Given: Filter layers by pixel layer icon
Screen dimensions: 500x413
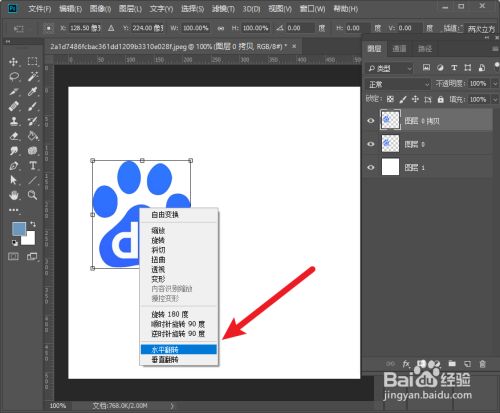Looking at the screenshot, I should pos(426,68).
